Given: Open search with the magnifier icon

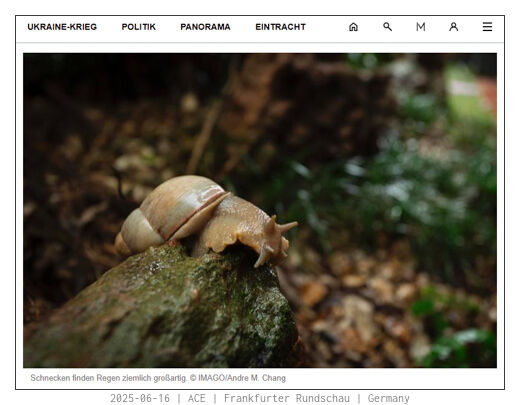Looking at the screenshot, I should tap(387, 27).
